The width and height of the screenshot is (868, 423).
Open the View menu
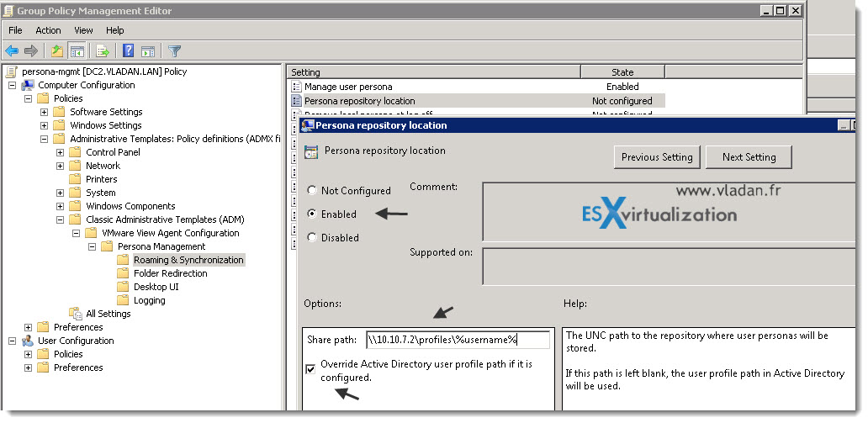tap(83, 30)
